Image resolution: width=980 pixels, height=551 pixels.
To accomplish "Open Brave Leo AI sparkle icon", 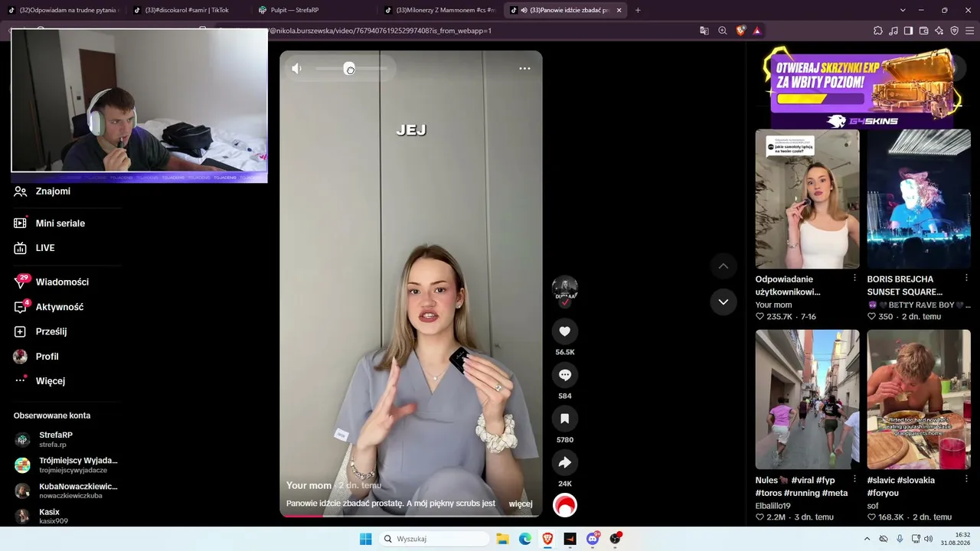I will pos(939,31).
